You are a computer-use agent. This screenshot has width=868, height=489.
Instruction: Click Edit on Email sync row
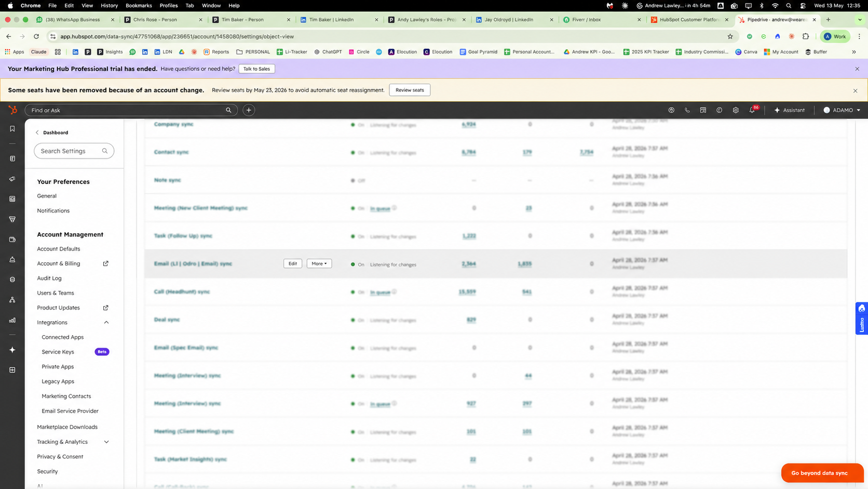(x=293, y=263)
